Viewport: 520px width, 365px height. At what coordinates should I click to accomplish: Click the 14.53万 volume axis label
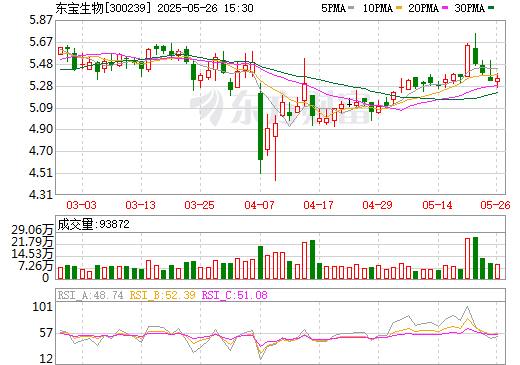click(x=32, y=254)
